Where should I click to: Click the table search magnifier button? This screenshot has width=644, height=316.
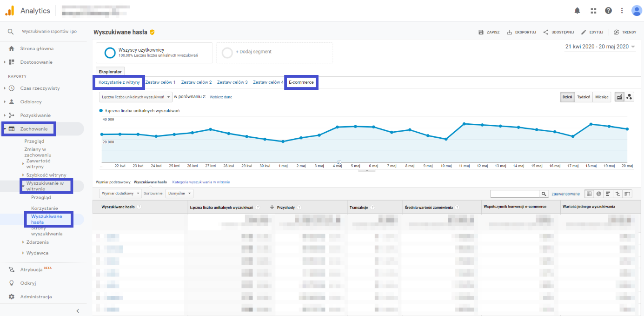click(x=543, y=194)
